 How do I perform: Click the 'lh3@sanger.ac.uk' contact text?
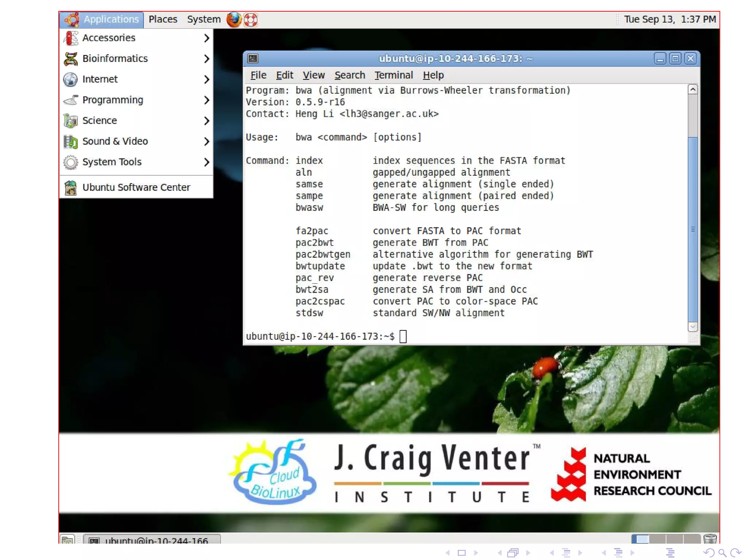click(x=389, y=114)
